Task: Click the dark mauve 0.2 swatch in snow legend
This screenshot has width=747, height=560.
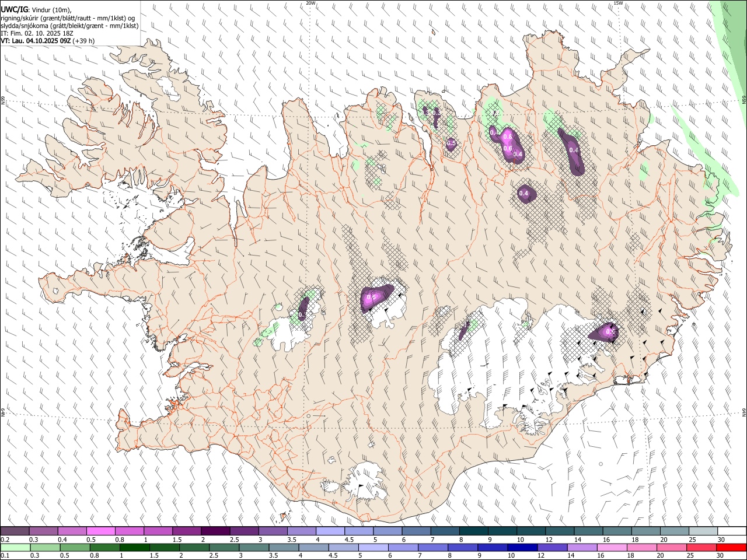Action: [x=15, y=531]
